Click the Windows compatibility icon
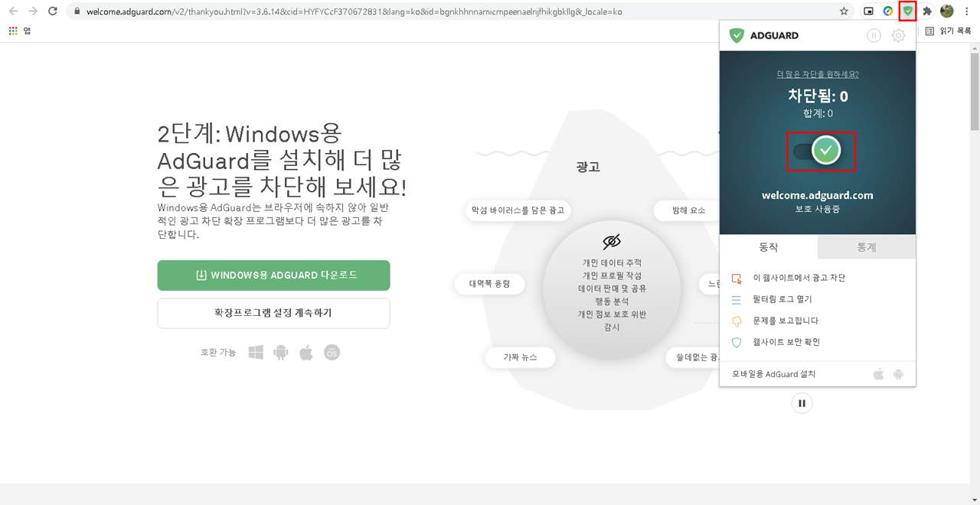 [x=256, y=352]
